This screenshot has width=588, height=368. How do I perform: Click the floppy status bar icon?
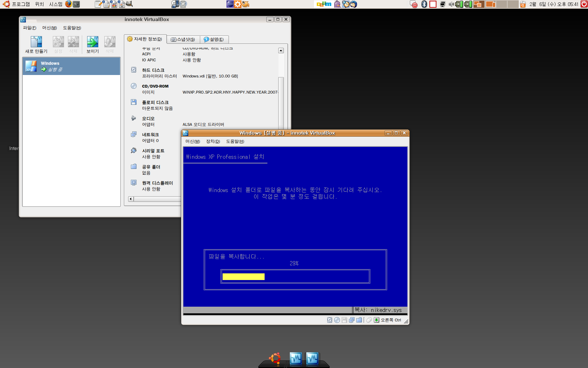[344, 320]
